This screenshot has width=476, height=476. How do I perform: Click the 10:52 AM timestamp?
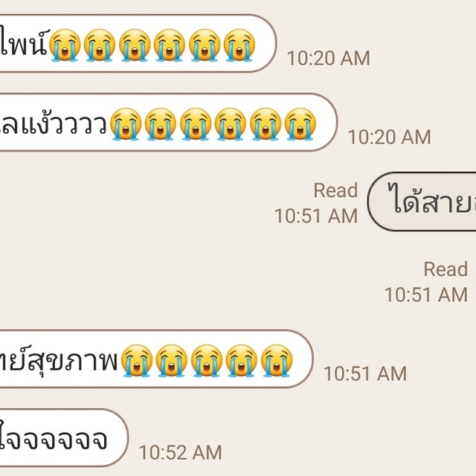point(181,452)
